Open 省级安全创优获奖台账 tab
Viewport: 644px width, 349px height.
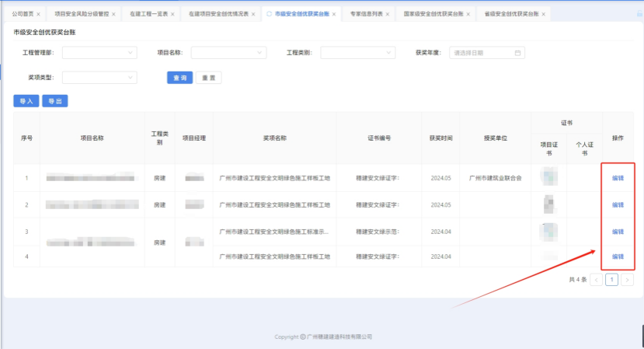pyautogui.click(x=511, y=15)
